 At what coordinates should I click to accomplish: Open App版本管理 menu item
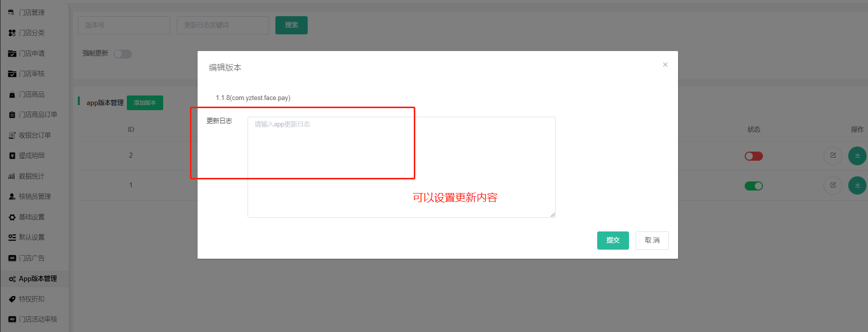(x=34, y=279)
